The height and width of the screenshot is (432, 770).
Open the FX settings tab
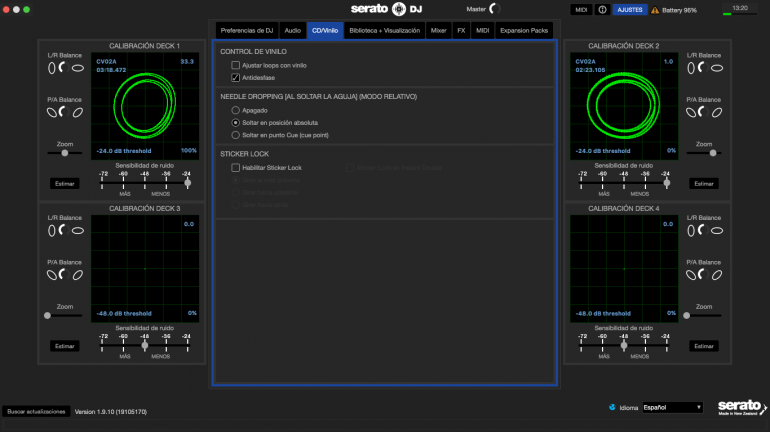click(461, 30)
